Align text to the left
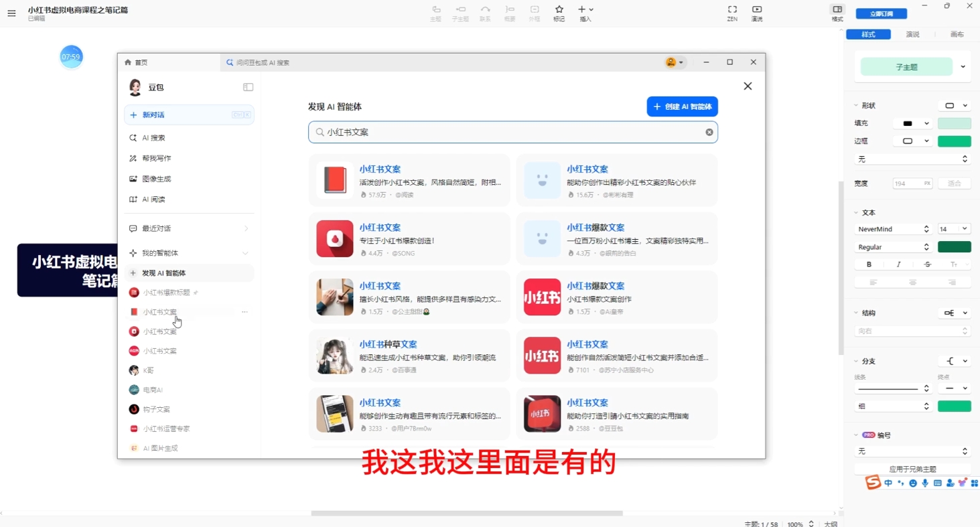 [x=873, y=283]
